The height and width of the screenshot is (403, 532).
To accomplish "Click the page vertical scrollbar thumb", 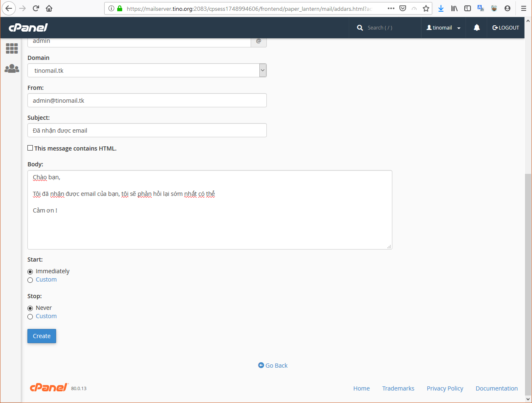I will [528, 284].
